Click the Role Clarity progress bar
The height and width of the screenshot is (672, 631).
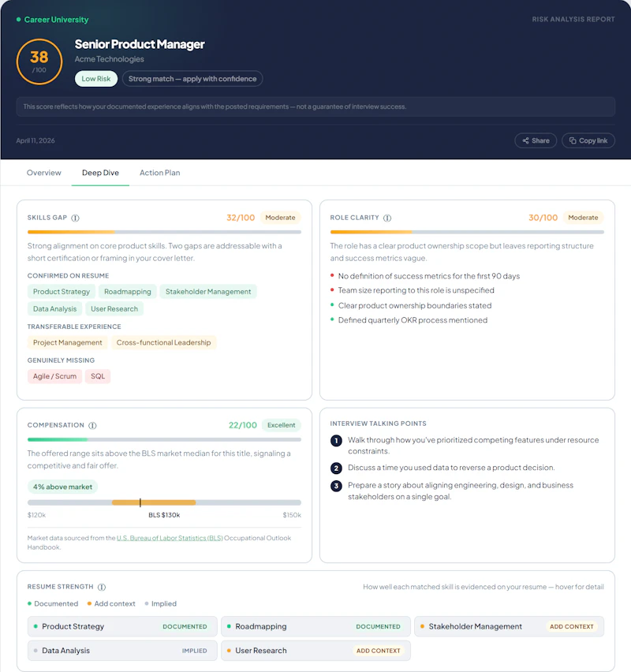pyautogui.click(x=467, y=232)
